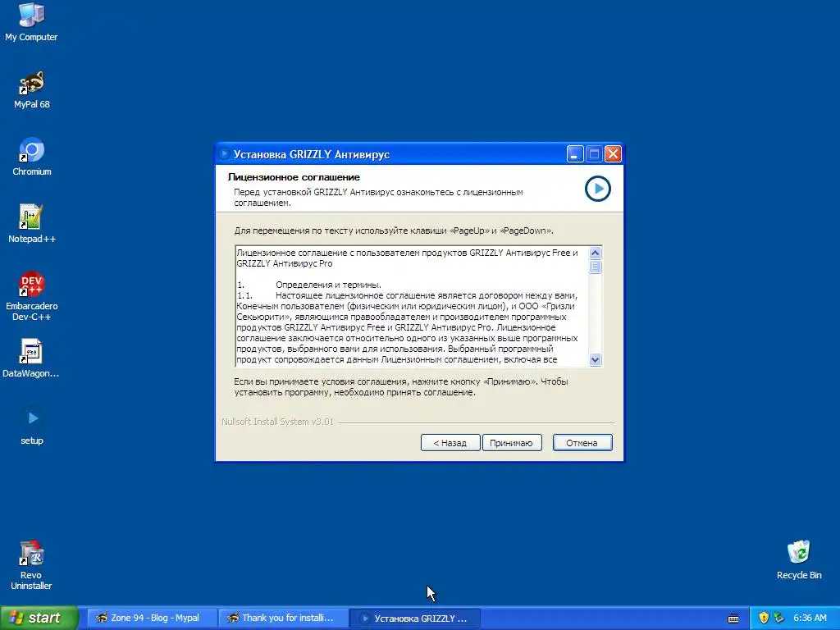Launch MyPal 68 browser shortcut
840x630 pixels.
point(32,90)
